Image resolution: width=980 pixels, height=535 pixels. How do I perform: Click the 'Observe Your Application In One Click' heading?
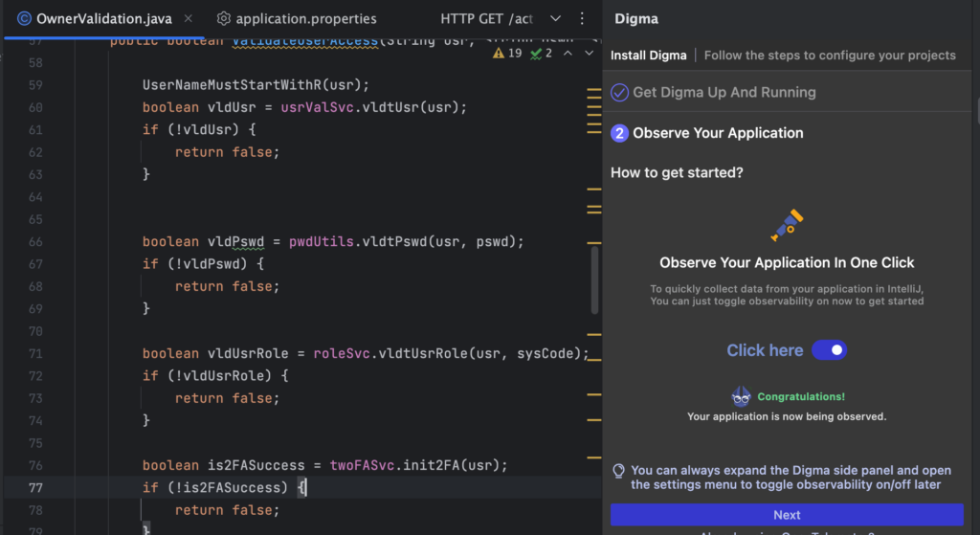point(787,262)
